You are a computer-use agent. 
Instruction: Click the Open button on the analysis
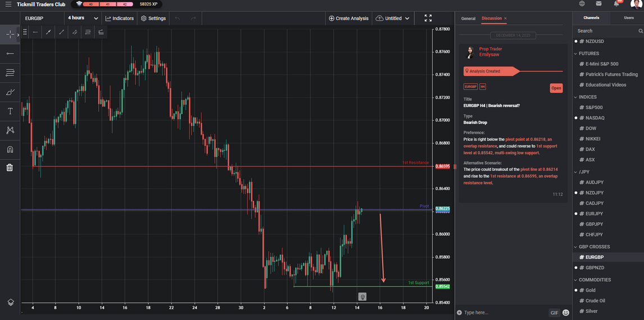556,88
